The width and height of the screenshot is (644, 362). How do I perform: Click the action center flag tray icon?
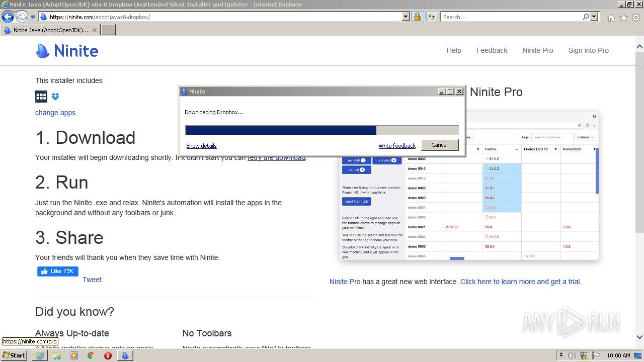tap(596, 355)
